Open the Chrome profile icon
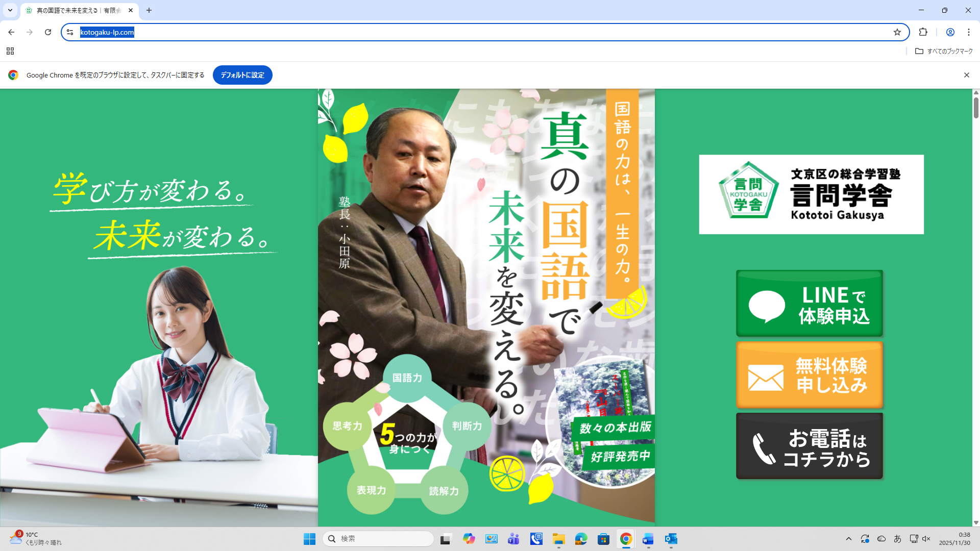This screenshot has width=980, height=551. coord(950,32)
